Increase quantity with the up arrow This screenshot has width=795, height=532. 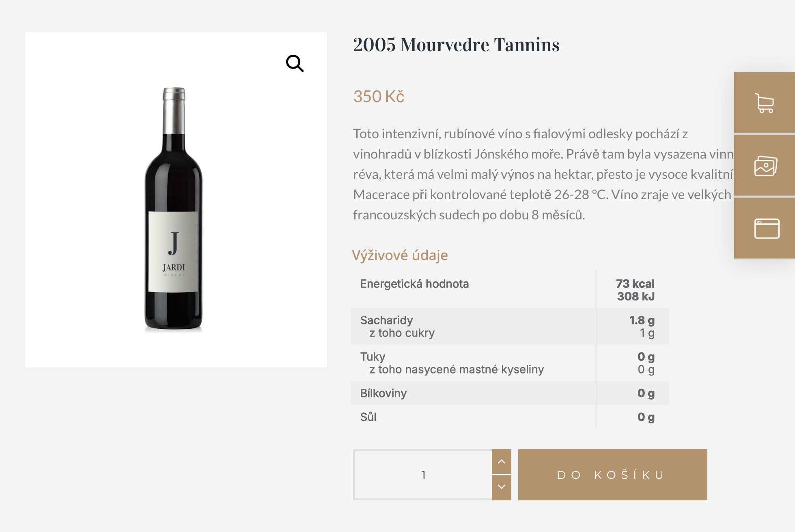pos(502,461)
